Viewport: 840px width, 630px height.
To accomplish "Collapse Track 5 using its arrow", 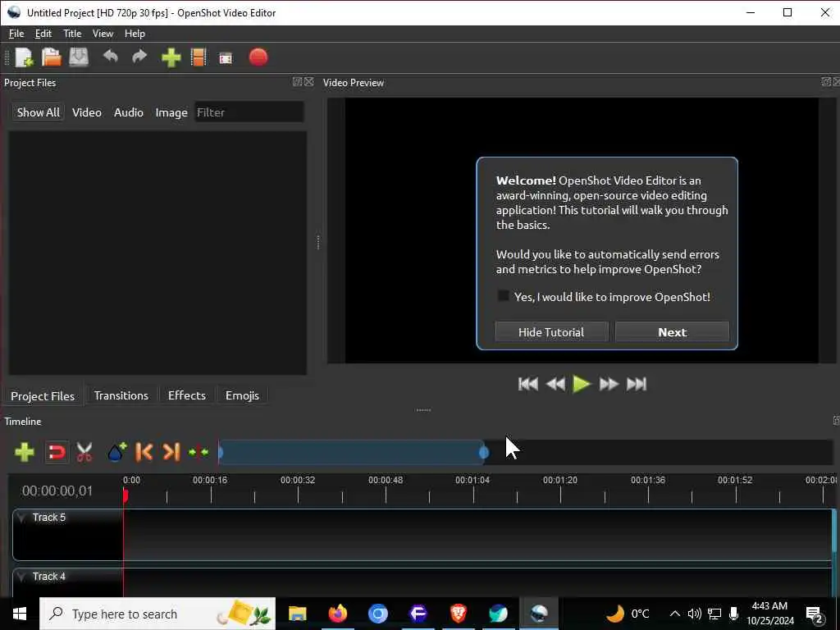I will pos(22,517).
